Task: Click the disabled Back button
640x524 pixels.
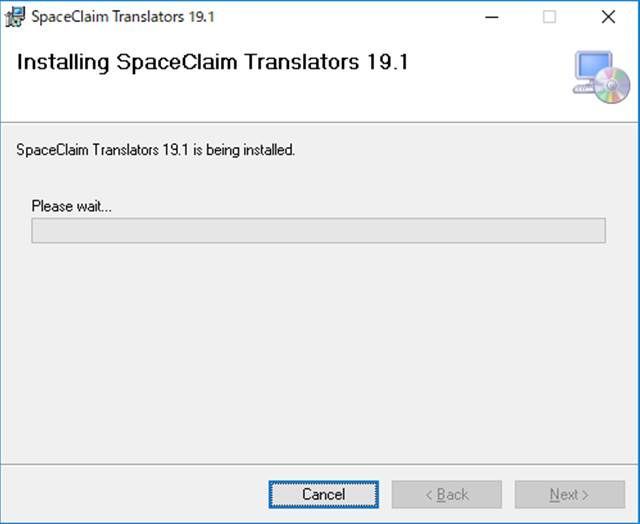Action: tap(447, 495)
